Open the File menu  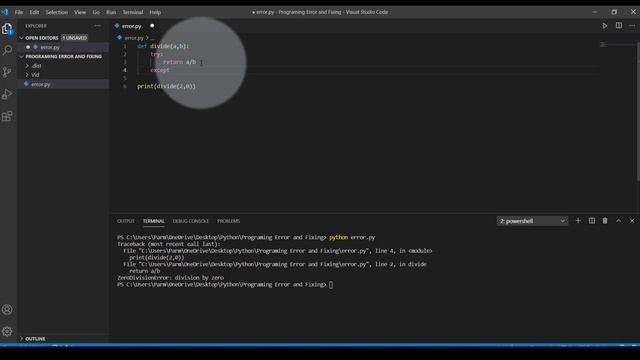[x=19, y=12]
